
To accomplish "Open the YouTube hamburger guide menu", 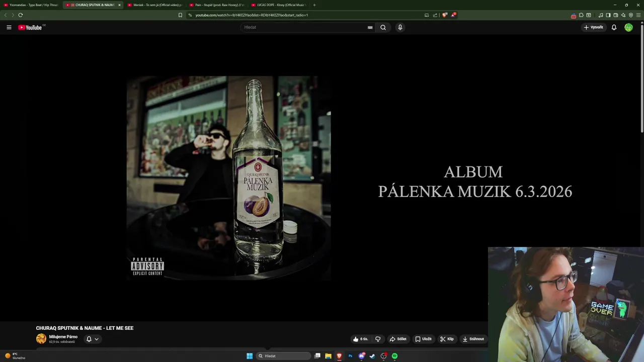I will tap(9, 27).
